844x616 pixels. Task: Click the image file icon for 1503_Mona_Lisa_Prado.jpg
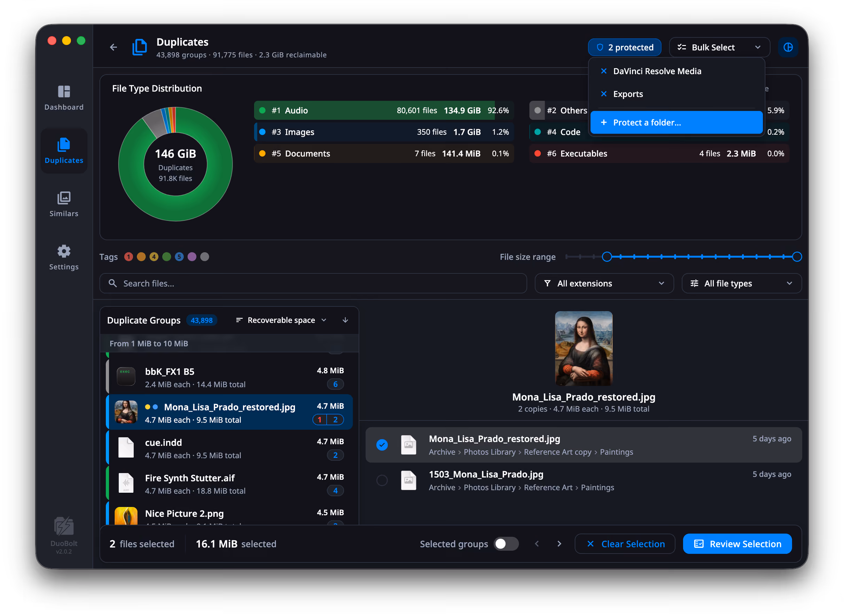[408, 481]
